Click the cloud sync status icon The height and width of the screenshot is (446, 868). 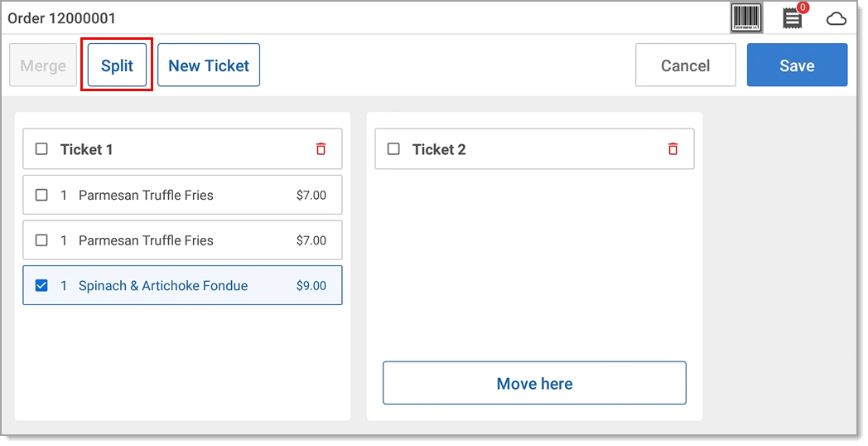point(837,18)
